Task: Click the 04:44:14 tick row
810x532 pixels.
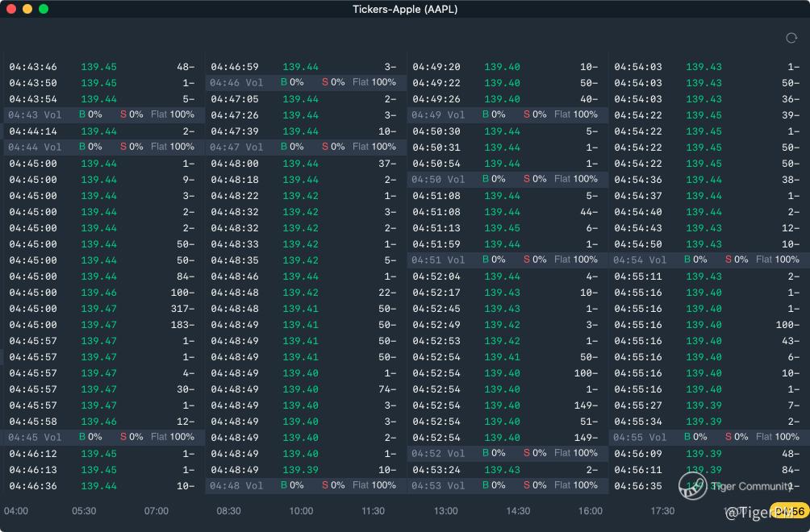Action: click(x=104, y=131)
